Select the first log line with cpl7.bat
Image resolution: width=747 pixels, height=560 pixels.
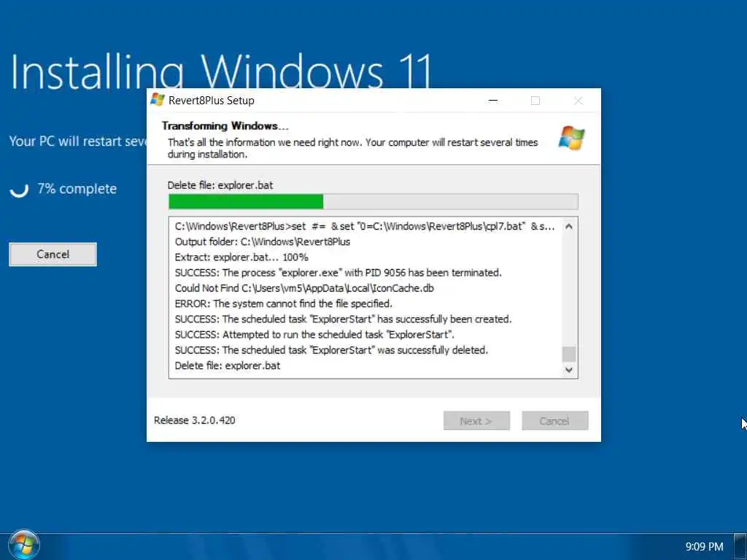click(x=365, y=227)
